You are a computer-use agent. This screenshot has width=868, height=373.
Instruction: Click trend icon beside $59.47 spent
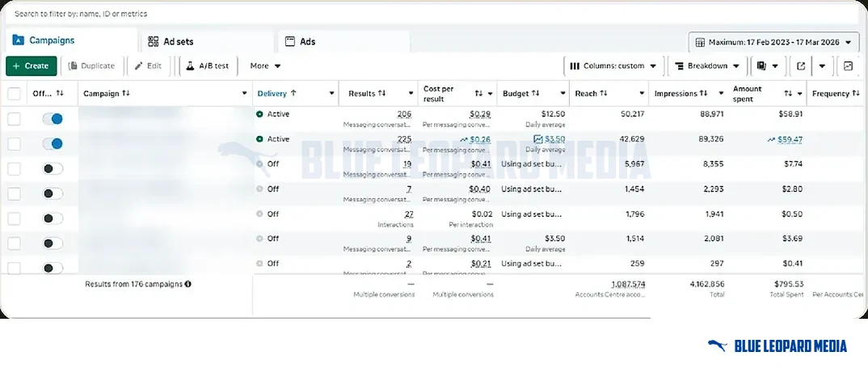pos(771,140)
